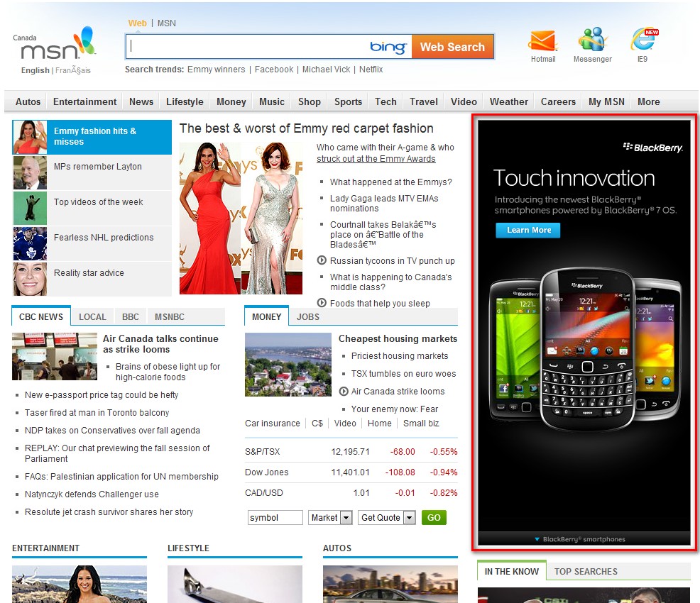Open the Careers navigation item
The height and width of the screenshot is (603, 700).
point(558,101)
